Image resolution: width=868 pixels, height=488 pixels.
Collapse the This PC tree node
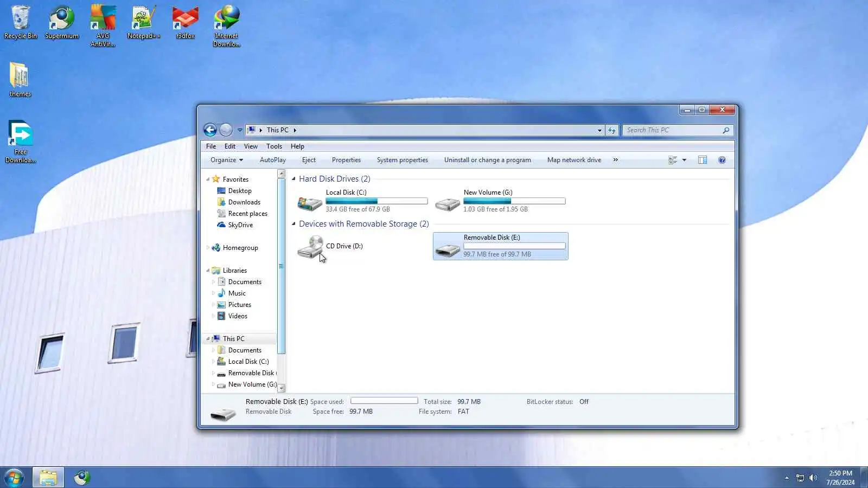click(x=208, y=339)
